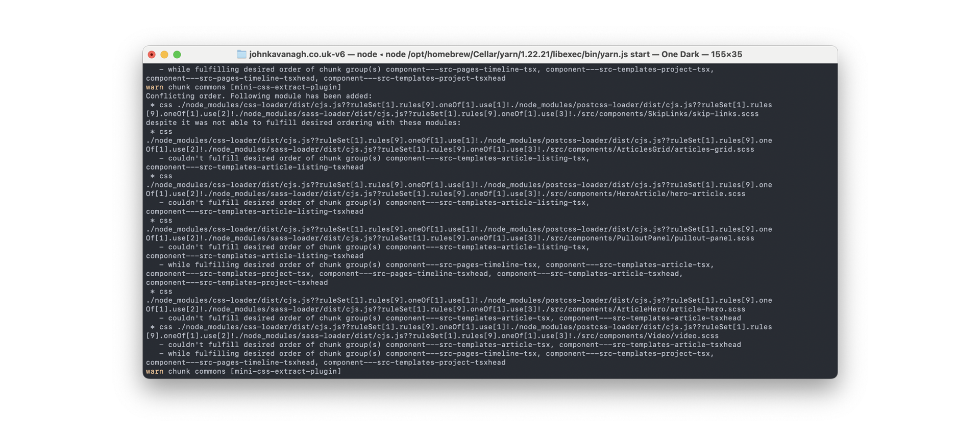Click the hero-article.scss file path
The width and height of the screenshot is (980, 434).
tap(643, 194)
